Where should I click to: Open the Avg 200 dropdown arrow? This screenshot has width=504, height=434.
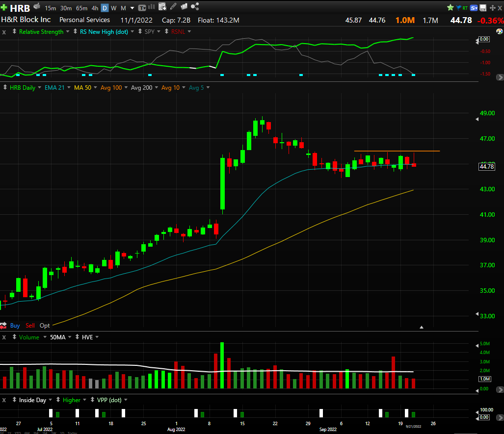[157, 87]
